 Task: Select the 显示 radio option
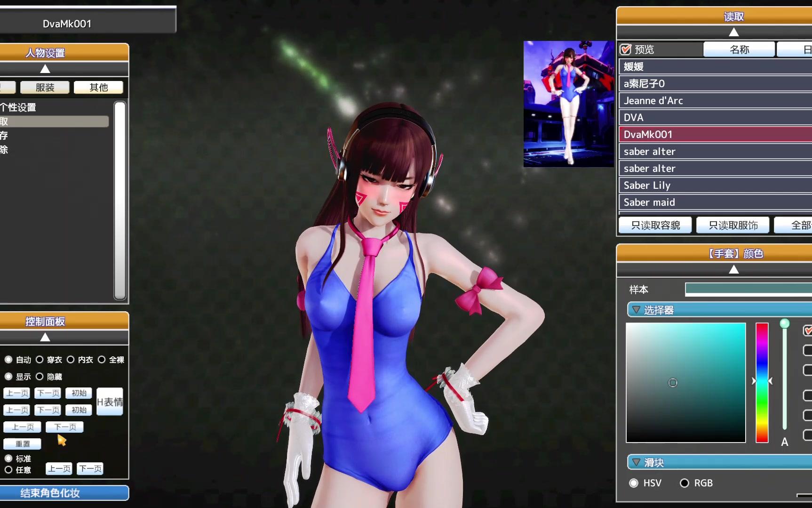click(8, 377)
